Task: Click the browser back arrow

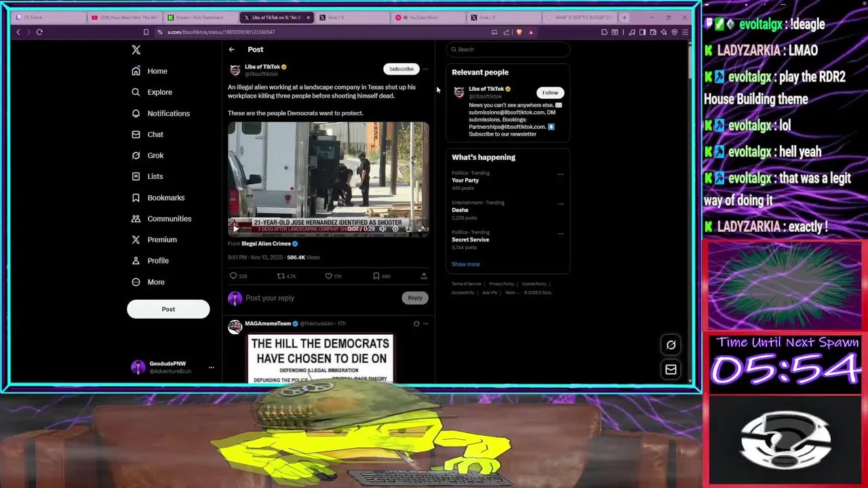Action: click(18, 32)
